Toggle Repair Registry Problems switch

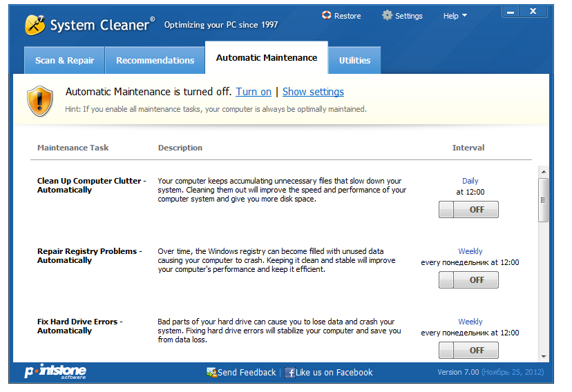[468, 280]
